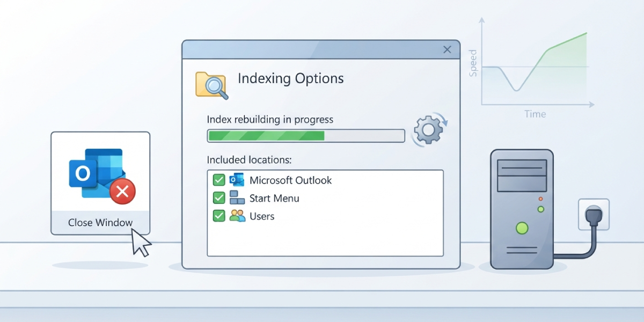Click the Start Menu location icon
The height and width of the screenshot is (322, 644).
(x=237, y=197)
